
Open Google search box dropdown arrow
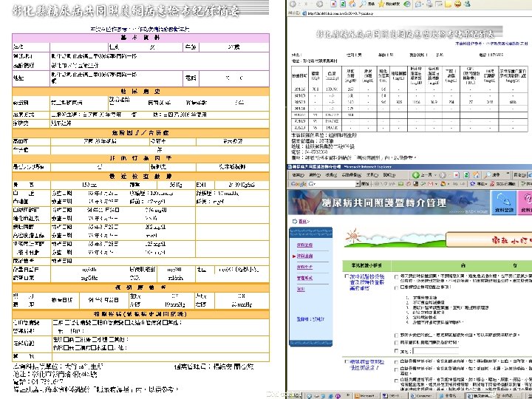[358, 183]
